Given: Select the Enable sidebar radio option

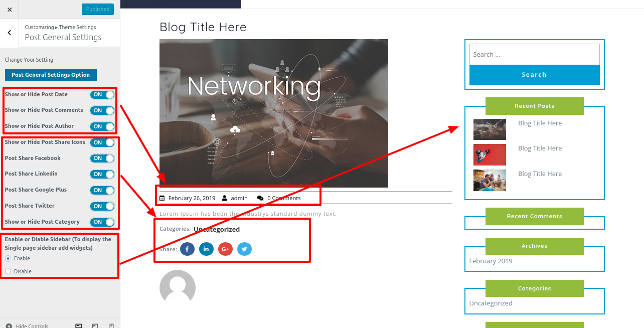Looking at the screenshot, I should point(8,258).
